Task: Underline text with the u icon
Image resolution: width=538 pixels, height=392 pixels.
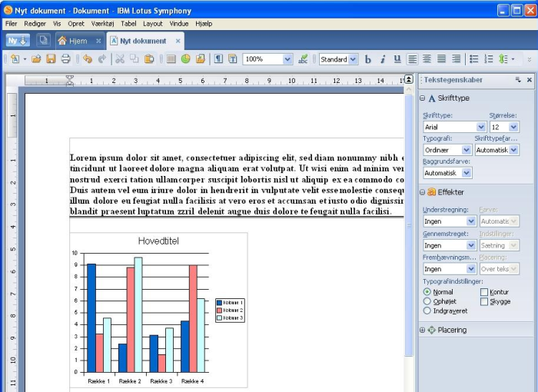Action: 397,59
